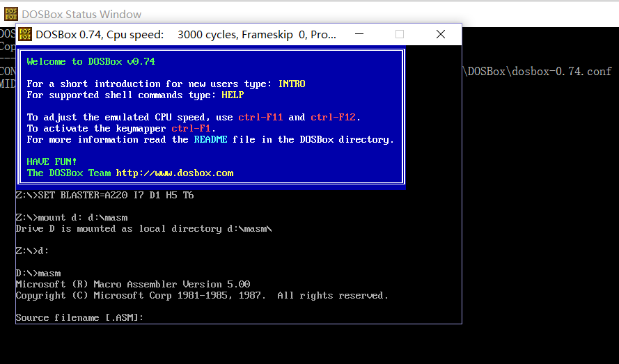
Task: Click the DOSBox Status Window title icon
Action: click(x=11, y=14)
